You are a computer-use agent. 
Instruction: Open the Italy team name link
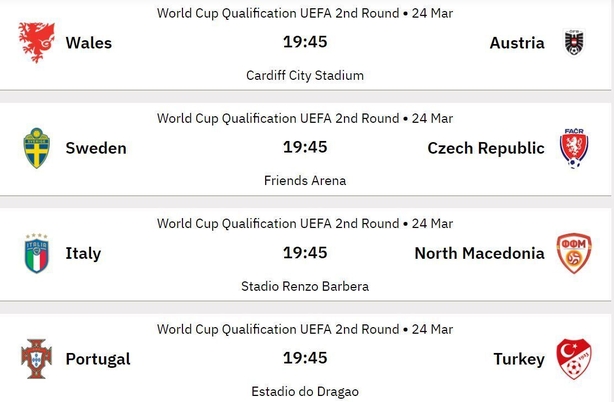point(83,254)
